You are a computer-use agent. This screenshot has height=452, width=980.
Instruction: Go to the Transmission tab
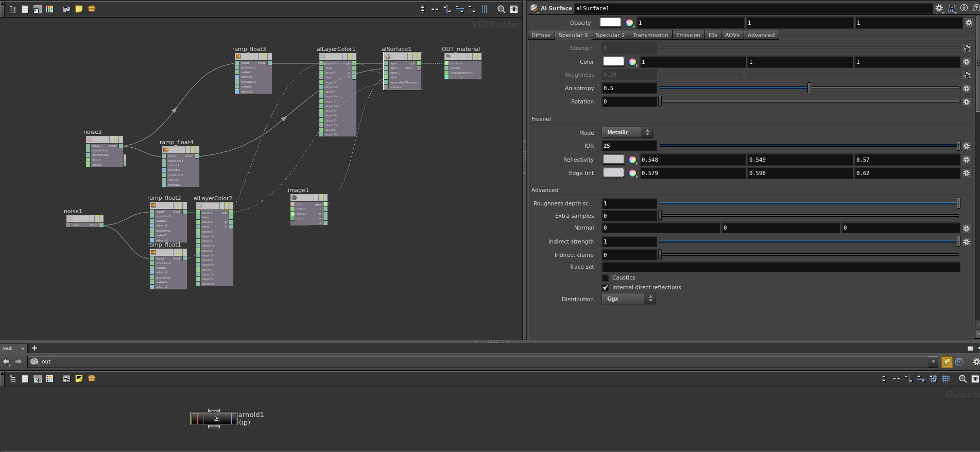pyautogui.click(x=650, y=35)
